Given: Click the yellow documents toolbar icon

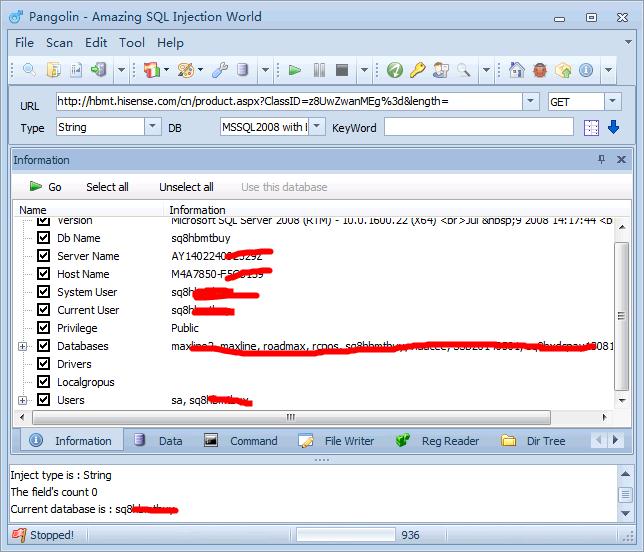Looking at the screenshot, I should (53, 70).
